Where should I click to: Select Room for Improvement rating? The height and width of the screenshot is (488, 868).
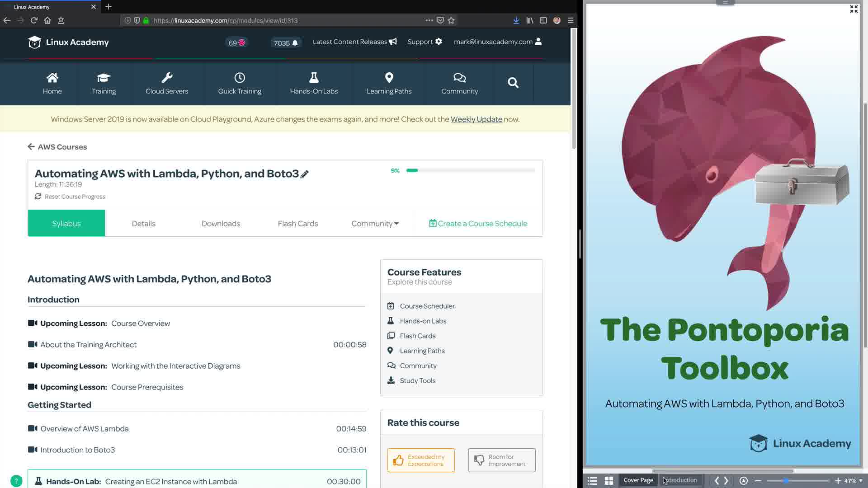click(x=502, y=460)
